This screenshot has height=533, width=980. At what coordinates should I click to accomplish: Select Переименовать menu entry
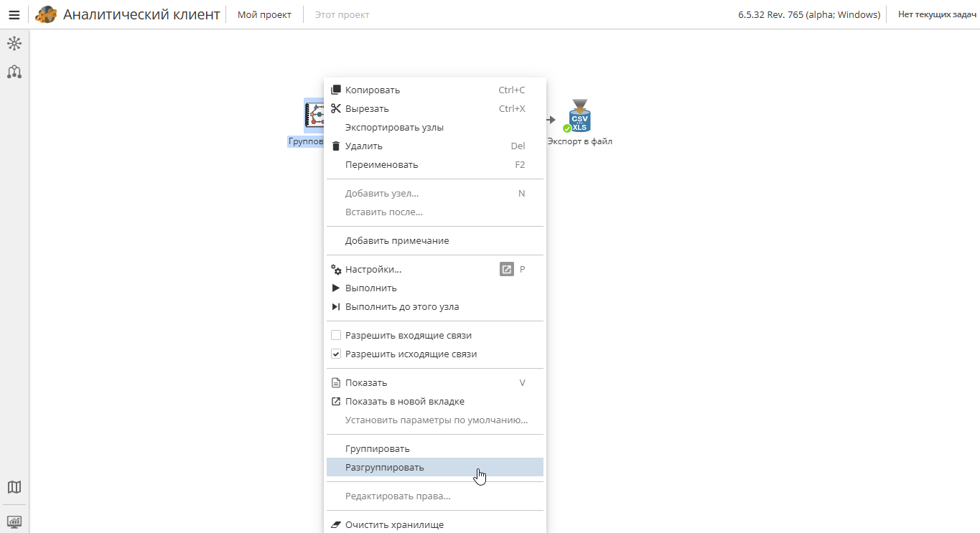(x=435, y=164)
